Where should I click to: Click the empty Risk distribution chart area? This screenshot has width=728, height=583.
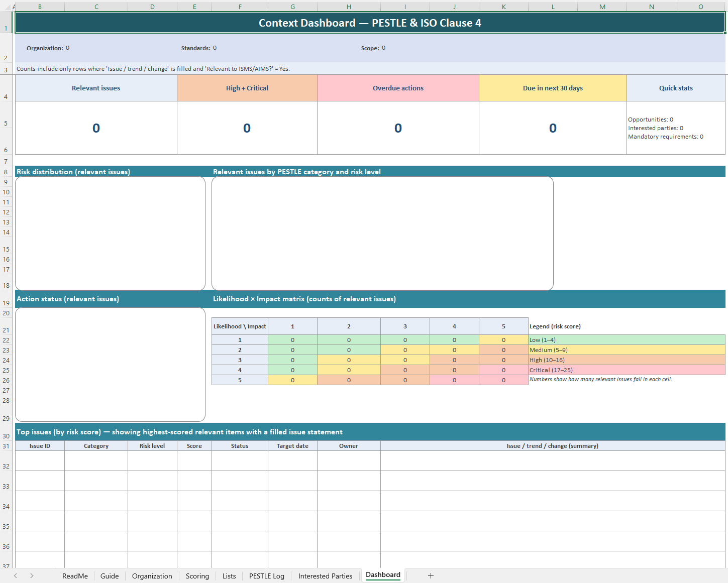(x=110, y=234)
